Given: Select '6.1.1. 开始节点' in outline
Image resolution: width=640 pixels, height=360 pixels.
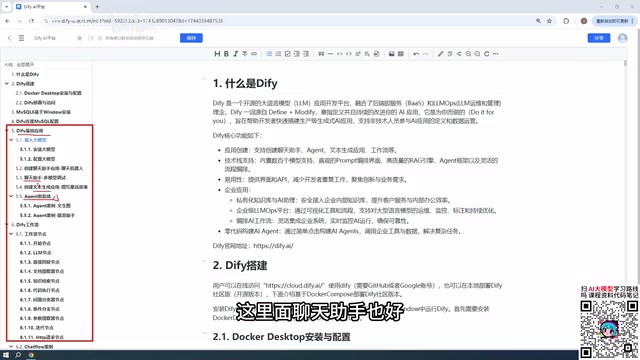Looking at the screenshot, I should pyautogui.click(x=35, y=243).
